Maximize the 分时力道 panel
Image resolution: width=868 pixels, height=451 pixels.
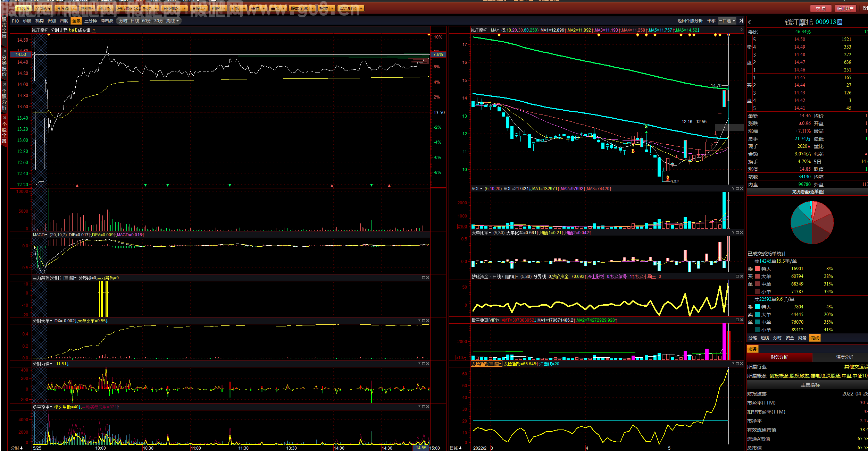coord(424,364)
